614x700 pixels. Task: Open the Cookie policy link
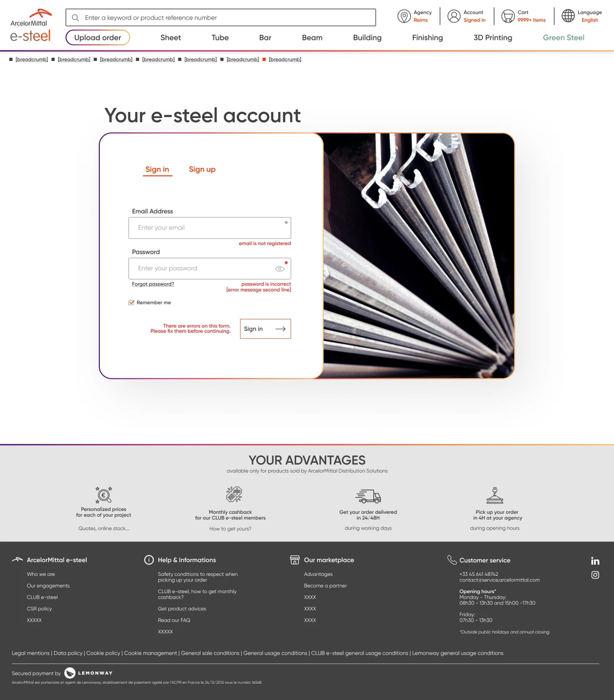(x=103, y=653)
